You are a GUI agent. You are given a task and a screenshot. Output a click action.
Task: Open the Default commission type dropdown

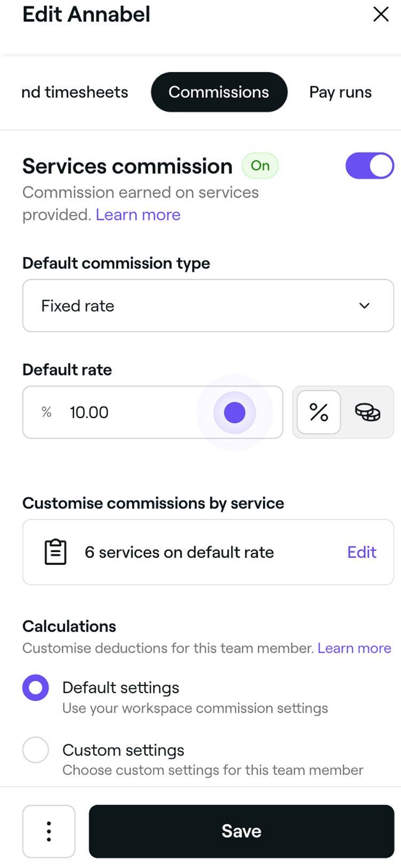[208, 306]
